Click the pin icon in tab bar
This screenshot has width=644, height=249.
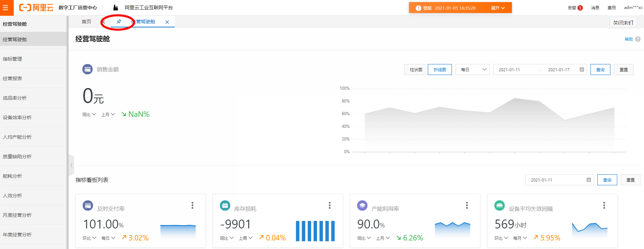pyautogui.click(x=119, y=22)
